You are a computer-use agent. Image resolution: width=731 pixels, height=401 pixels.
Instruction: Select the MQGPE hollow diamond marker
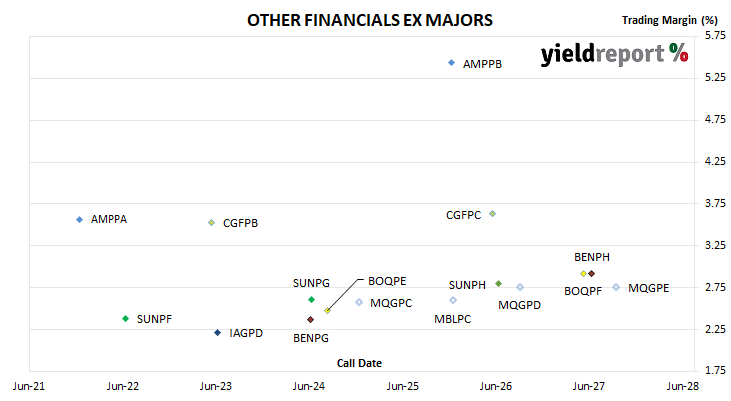(x=616, y=287)
